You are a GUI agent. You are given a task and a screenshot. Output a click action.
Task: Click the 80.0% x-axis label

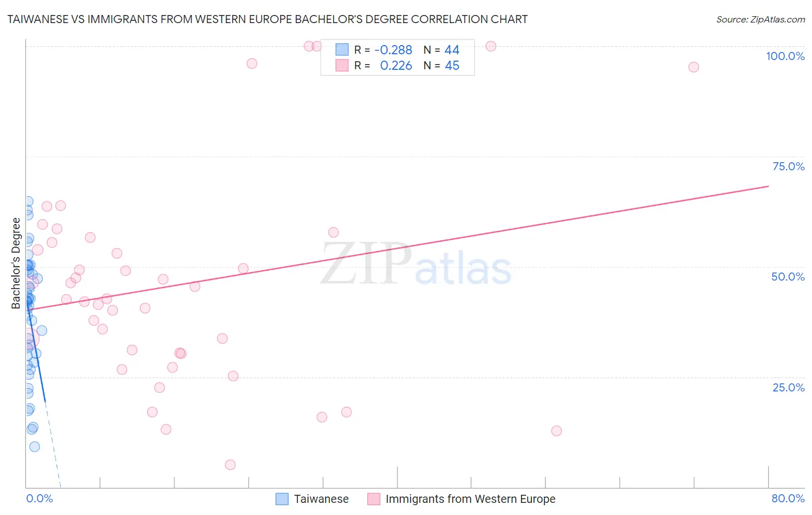tap(788, 498)
